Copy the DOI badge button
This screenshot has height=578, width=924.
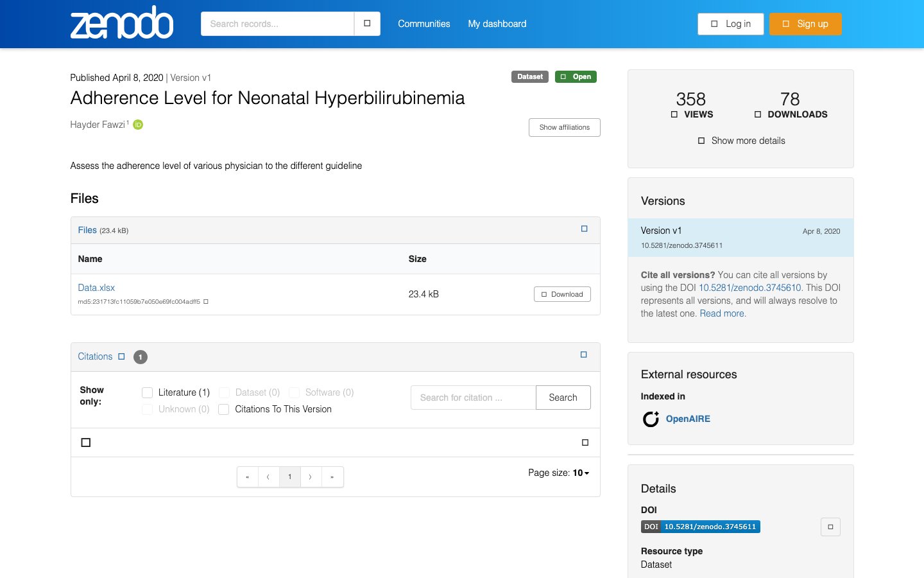[x=830, y=527]
